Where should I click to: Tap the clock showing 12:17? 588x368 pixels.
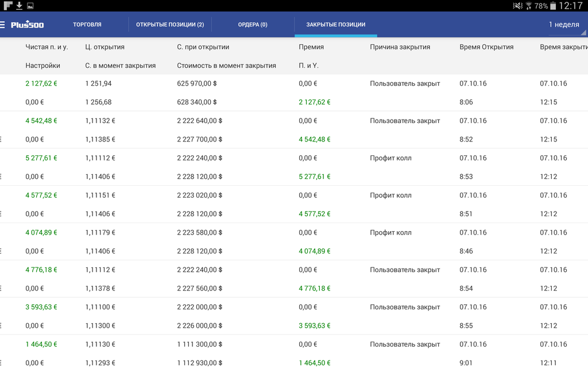pos(571,6)
